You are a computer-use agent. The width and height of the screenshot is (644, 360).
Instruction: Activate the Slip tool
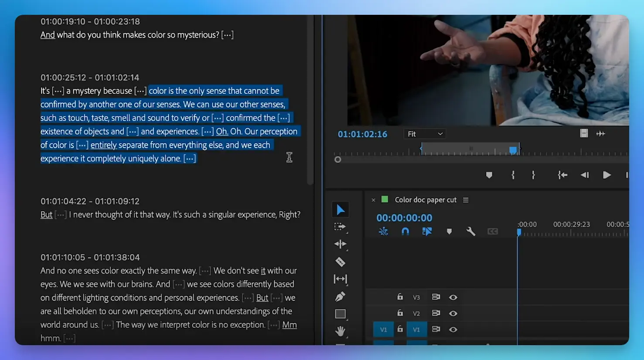coord(340,279)
